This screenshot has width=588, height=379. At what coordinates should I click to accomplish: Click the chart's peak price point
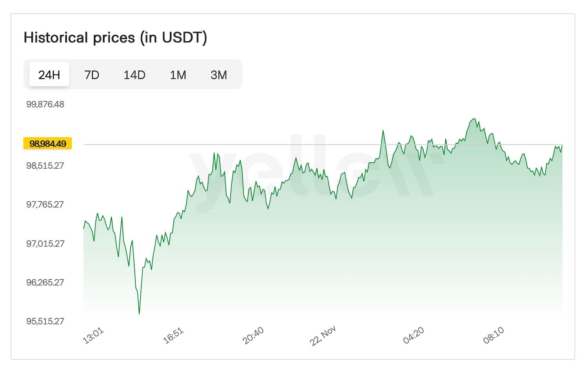pyautogui.click(x=474, y=118)
